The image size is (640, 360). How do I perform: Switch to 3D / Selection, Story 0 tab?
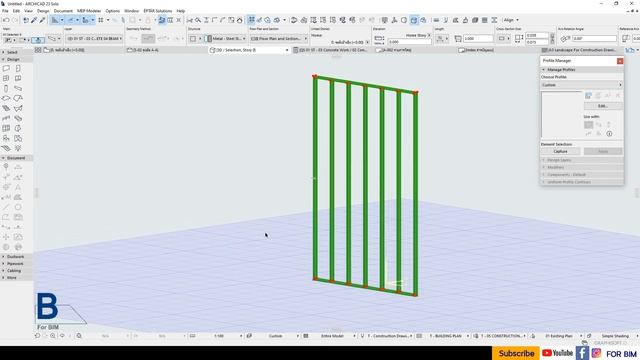[x=249, y=50]
